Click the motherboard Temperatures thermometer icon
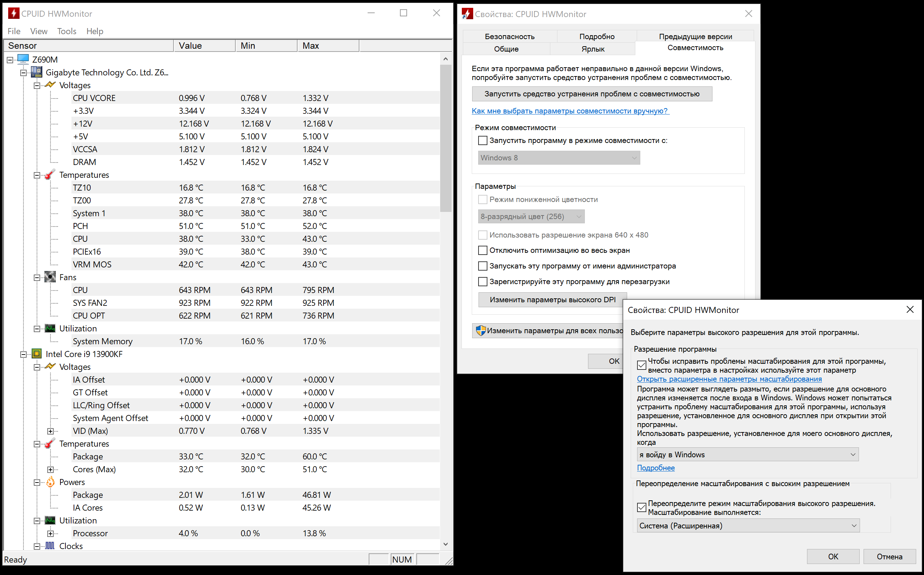Viewport: 924px width, 575px height. pos(50,175)
